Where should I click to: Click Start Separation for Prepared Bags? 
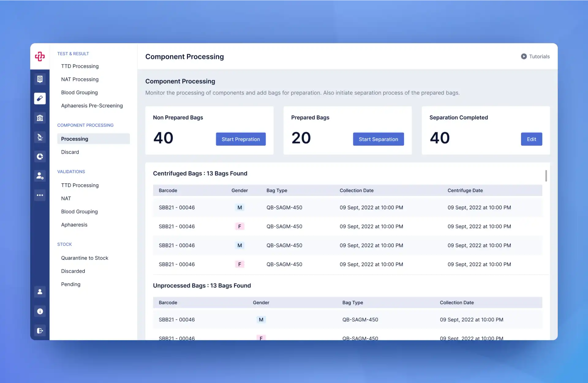tap(378, 139)
